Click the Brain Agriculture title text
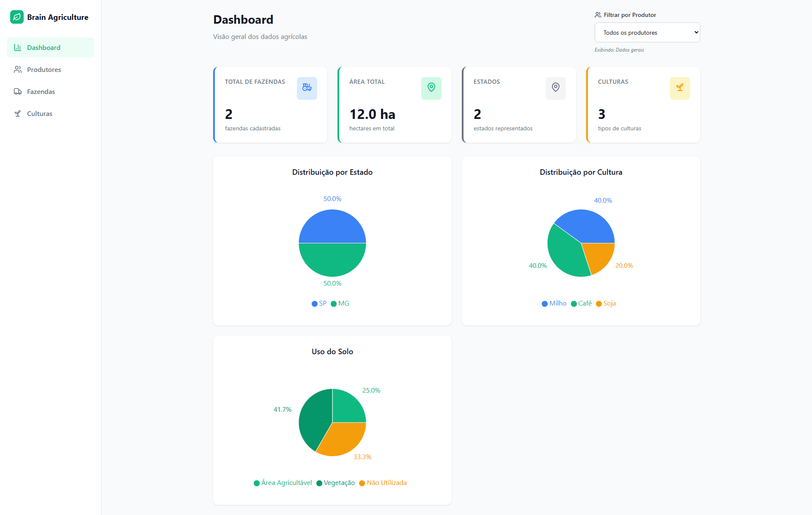This screenshot has height=515, width=812. 58,17
